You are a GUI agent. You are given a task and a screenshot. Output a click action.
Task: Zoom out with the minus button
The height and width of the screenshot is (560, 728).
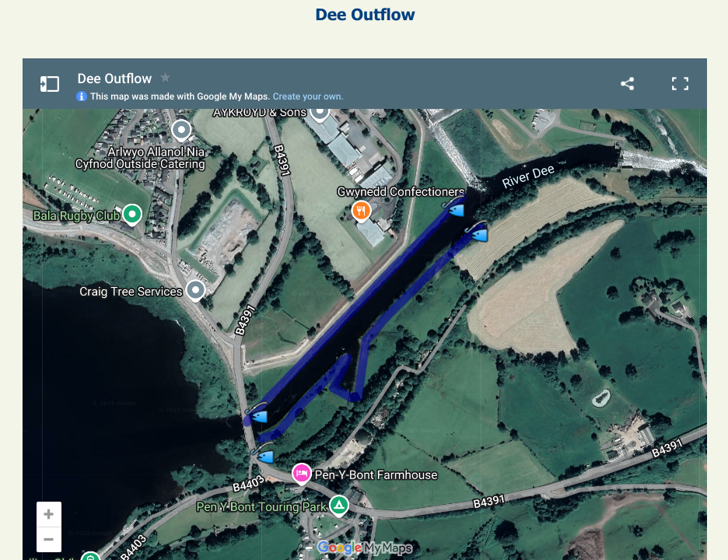[x=49, y=540]
